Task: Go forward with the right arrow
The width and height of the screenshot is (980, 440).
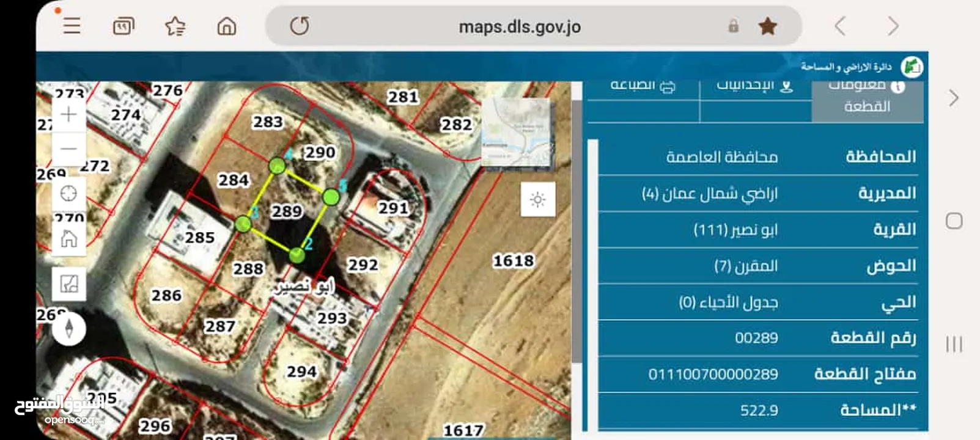Action: (x=893, y=26)
